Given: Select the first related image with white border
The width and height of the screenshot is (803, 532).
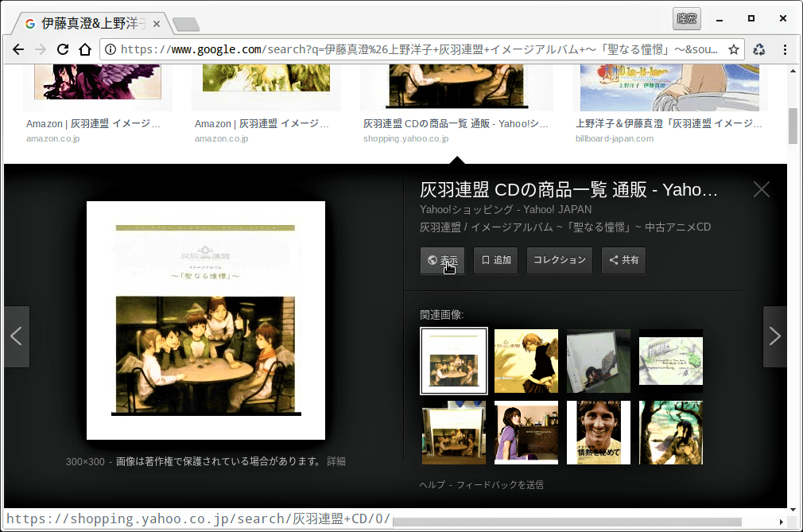Looking at the screenshot, I should pyautogui.click(x=454, y=361).
